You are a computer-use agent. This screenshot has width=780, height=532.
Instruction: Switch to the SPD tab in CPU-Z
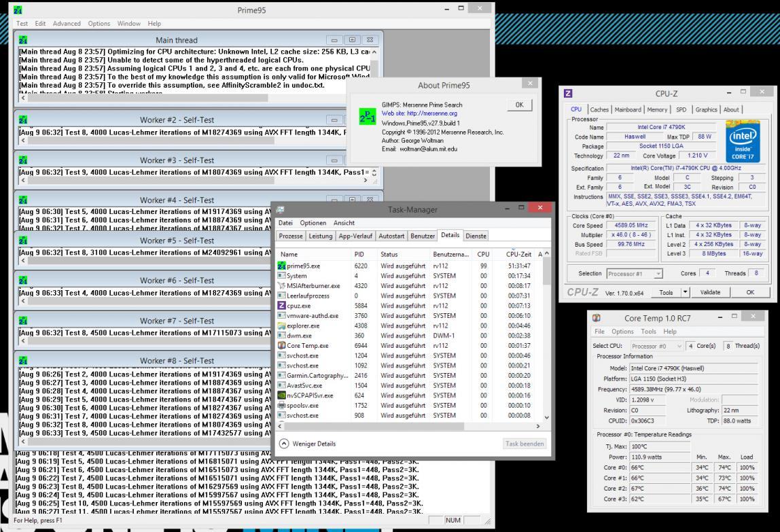[681, 109]
